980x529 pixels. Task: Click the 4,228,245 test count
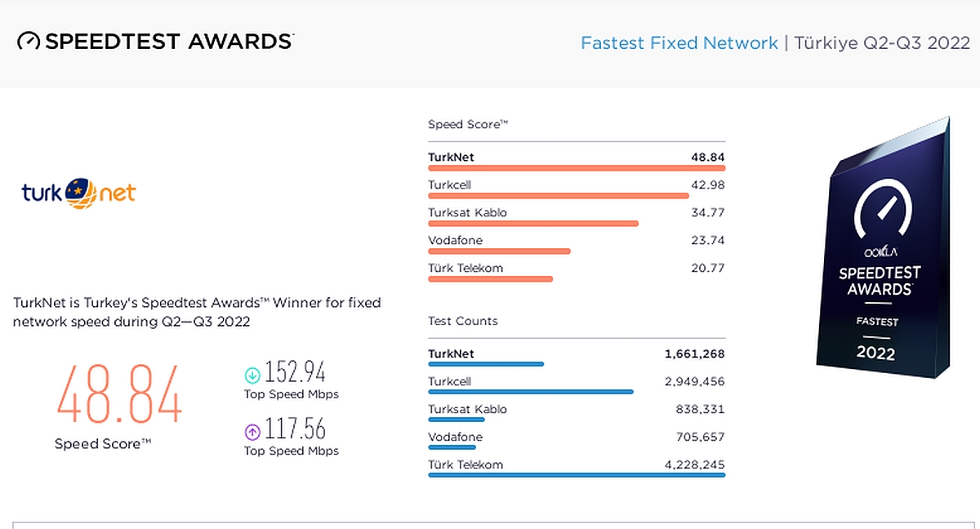pos(694,465)
